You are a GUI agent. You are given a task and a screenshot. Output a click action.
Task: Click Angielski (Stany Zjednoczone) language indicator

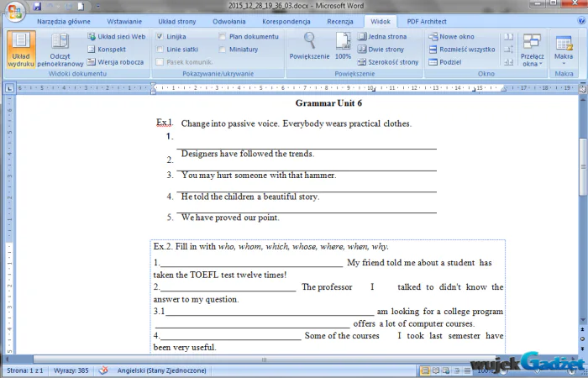point(161,370)
